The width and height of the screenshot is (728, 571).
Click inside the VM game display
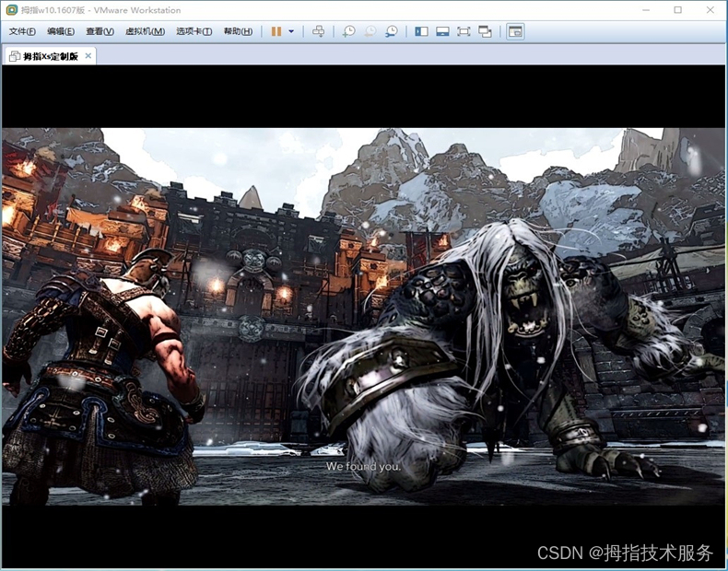(x=363, y=316)
